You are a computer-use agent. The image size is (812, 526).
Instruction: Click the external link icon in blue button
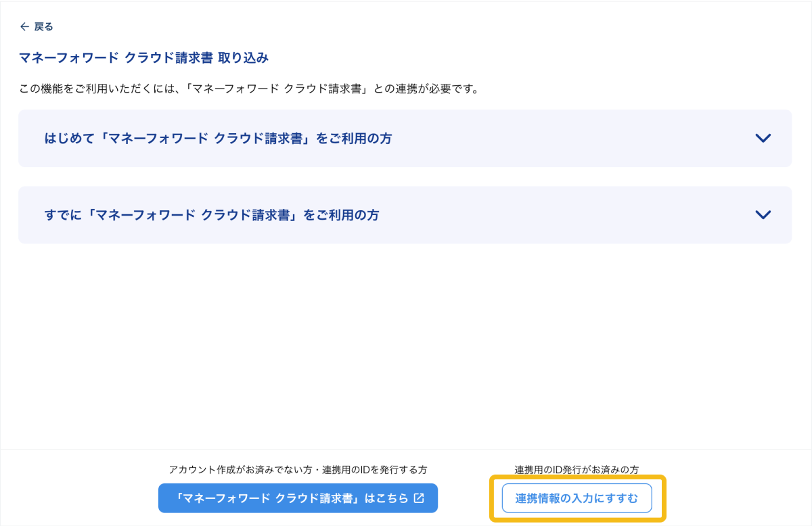[x=419, y=498]
